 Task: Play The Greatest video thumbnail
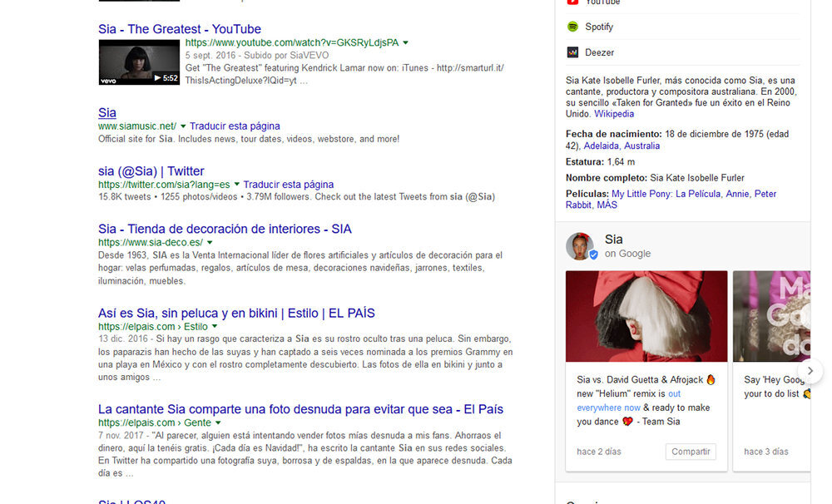(x=139, y=62)
